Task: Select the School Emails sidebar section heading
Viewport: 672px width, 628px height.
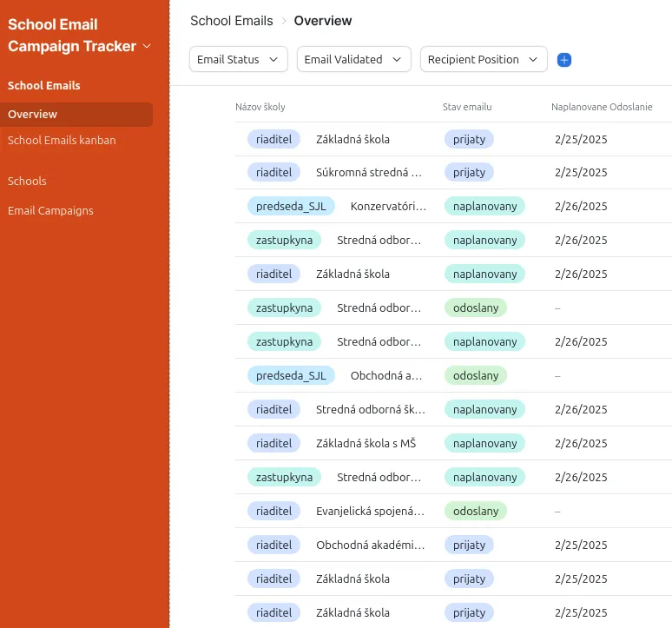Action: click(x=44, y=85)
